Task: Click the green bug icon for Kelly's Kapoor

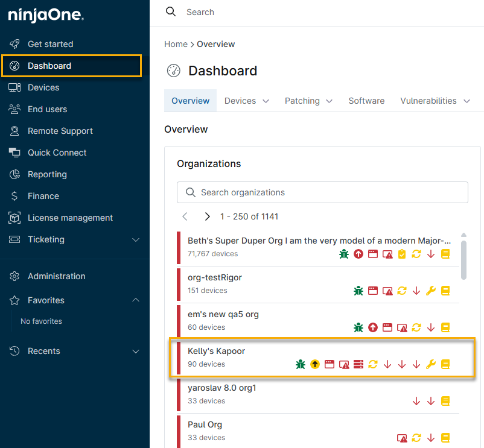Action: coord(301,364)
